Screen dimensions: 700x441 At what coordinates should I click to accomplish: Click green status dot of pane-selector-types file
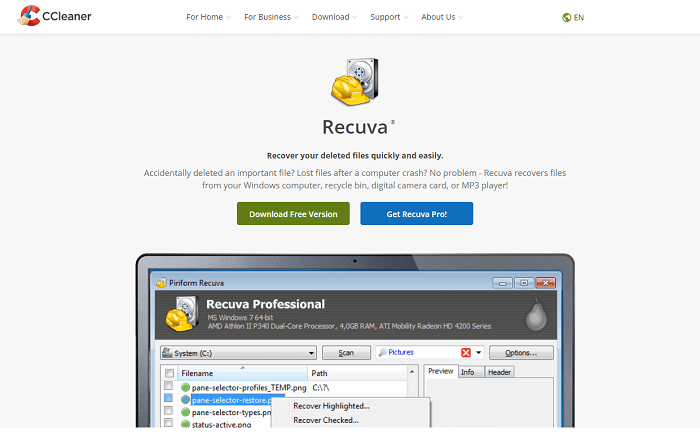point(185,412)
